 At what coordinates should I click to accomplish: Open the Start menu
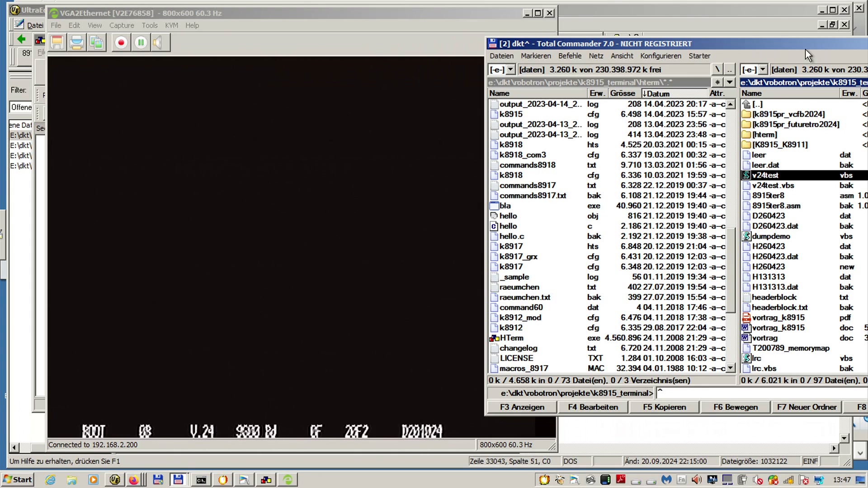(x=17, y=479)
